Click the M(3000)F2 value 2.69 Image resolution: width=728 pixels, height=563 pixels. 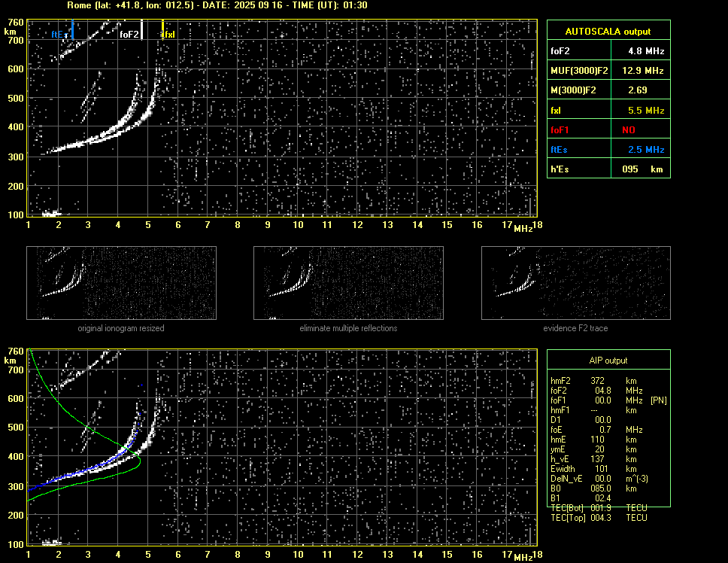(638, 90)
